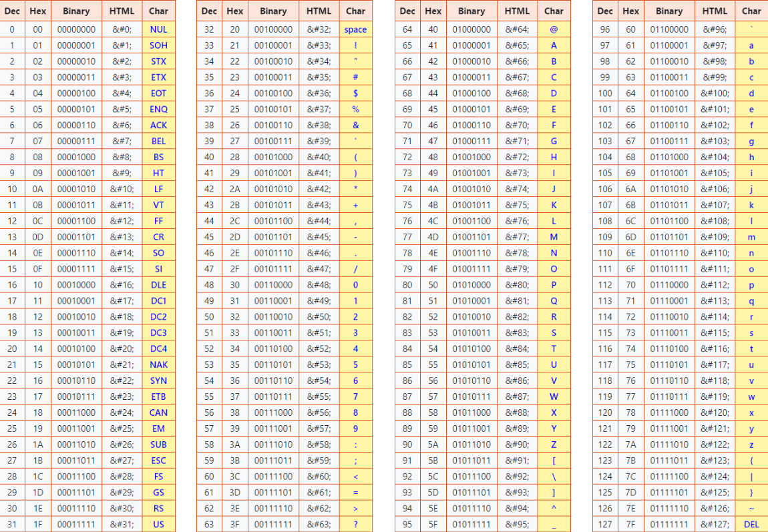Select binary cell 00100000
This screenshot has width=768, height=532.
[x=273, y=29]
